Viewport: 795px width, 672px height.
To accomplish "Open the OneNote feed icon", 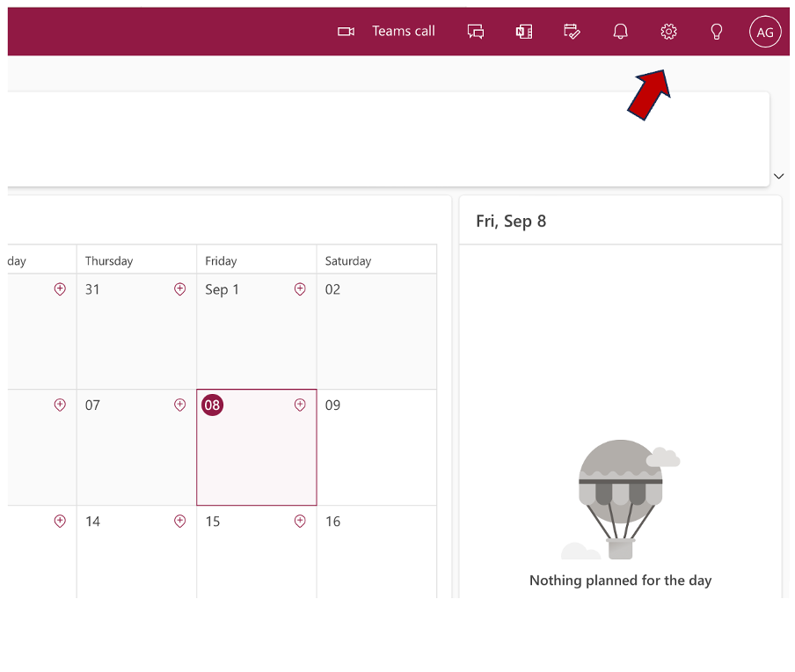I will tap(524, 32).
